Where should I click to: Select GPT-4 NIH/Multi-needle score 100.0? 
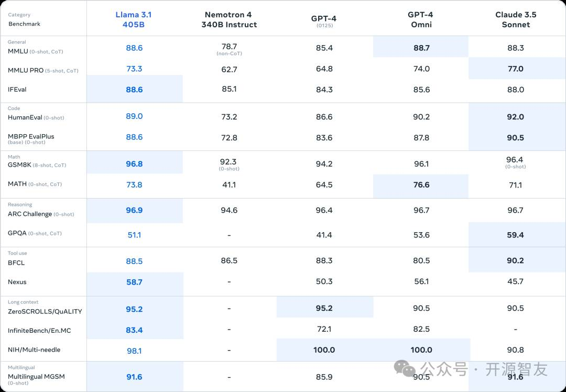[x=324, y=350]
